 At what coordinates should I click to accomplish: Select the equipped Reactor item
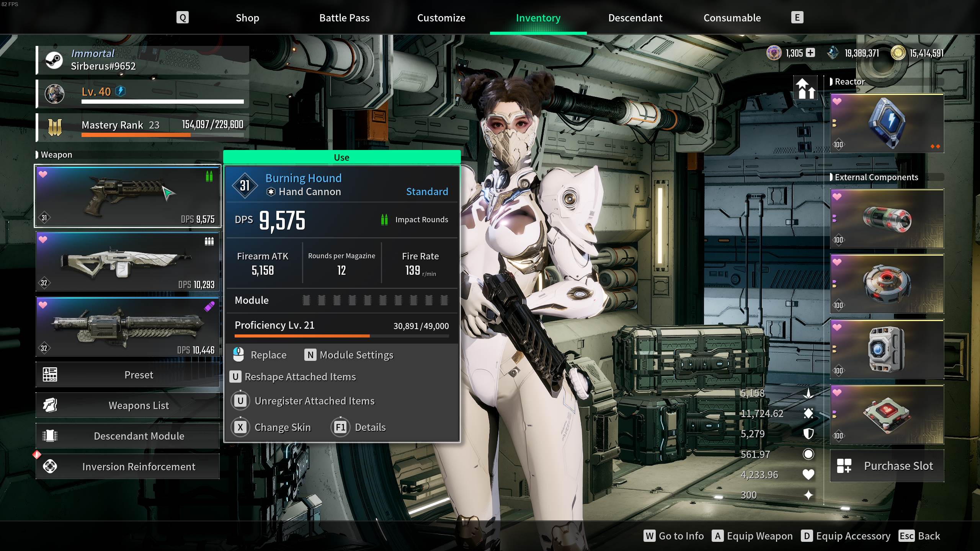(887, 123)
